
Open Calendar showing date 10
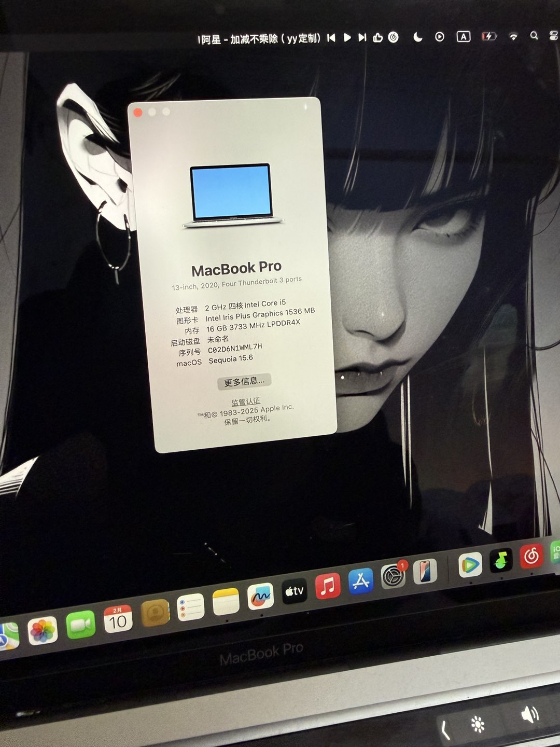pos(118,619)
